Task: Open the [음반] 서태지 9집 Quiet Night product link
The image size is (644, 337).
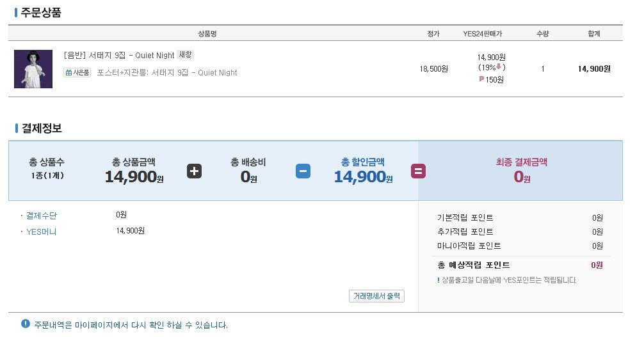Action: click(x=119, y=55)
